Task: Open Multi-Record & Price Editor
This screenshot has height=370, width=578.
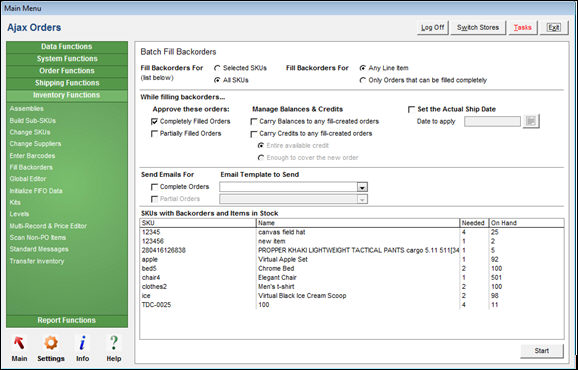Action: 48,226
